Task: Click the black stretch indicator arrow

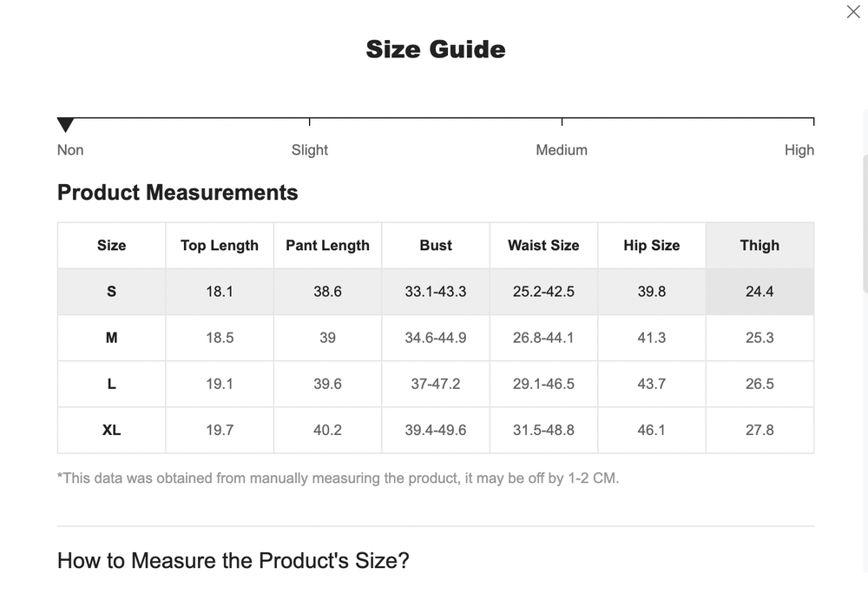Action: (65, 124)
